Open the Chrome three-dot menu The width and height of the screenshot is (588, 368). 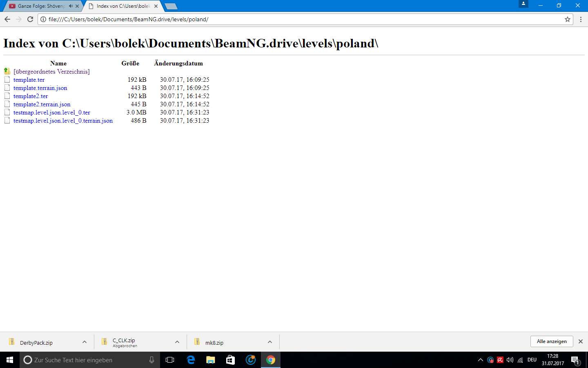[581, 19]
